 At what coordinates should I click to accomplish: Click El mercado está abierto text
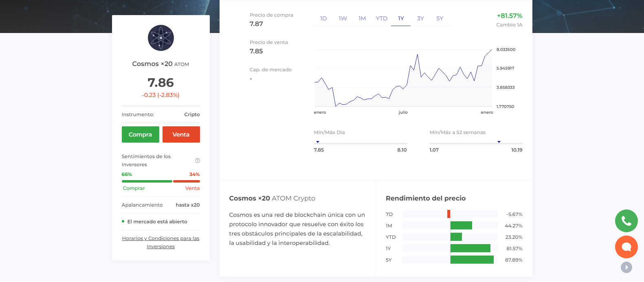[157, 222]
